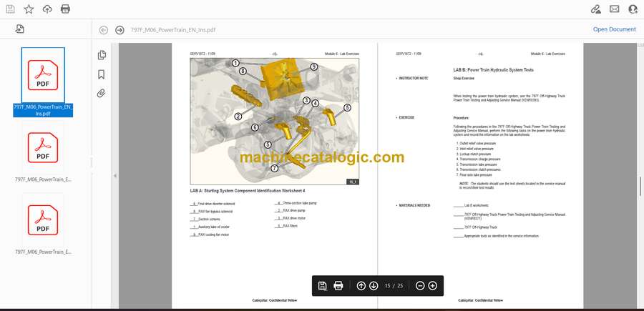Save via floating toolbar disk icon
644x311 pixels.
323,285
